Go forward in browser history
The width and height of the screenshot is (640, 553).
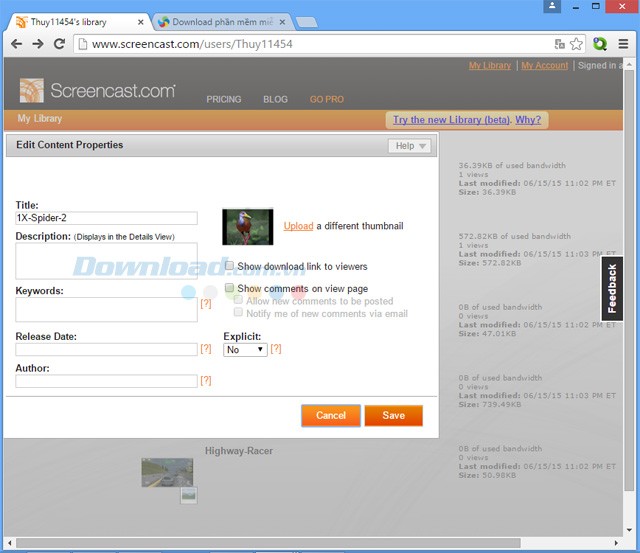pyautogui.click(x=38, y=44)
